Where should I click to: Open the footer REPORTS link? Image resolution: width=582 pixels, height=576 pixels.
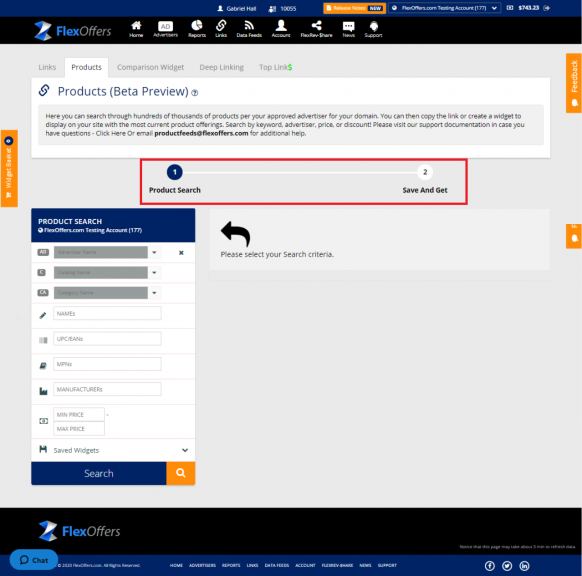click(231, 565)
